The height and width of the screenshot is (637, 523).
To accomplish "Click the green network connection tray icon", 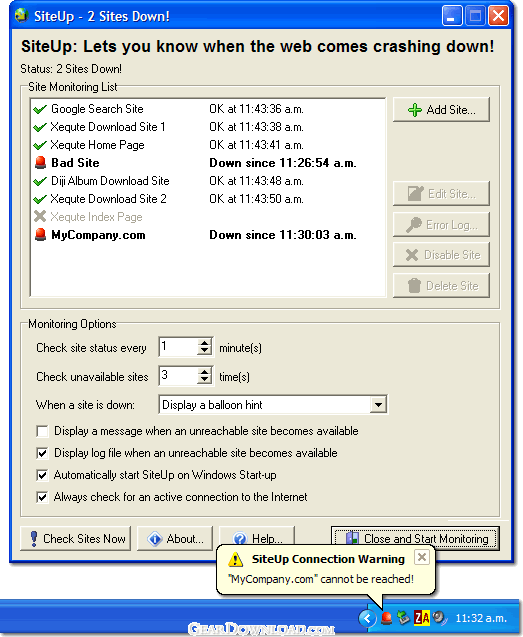I will pos(403,618).
